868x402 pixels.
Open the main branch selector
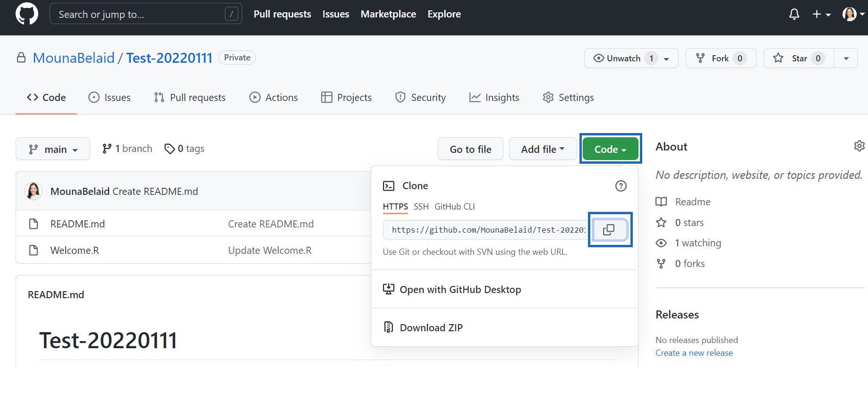click(53, 149)
